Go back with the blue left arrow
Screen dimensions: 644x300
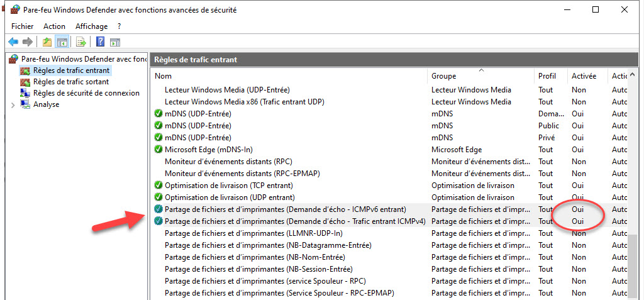pyautogui.click(x=13, y=42)
